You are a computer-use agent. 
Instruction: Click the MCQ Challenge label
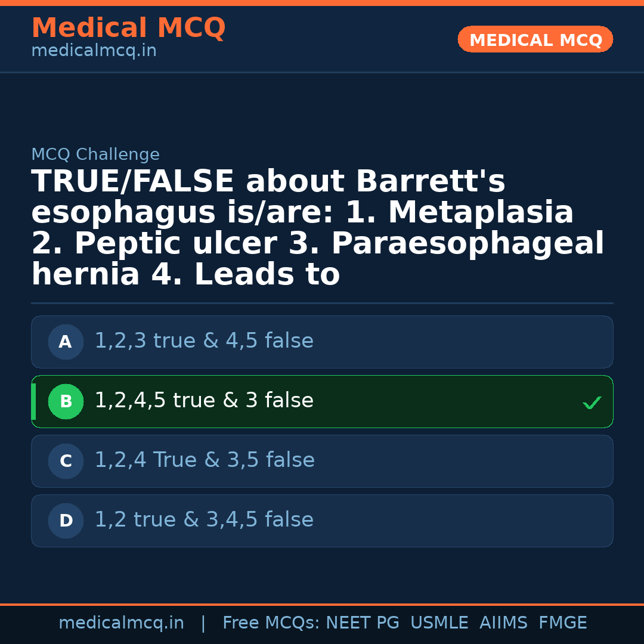[x=95, y=155]
